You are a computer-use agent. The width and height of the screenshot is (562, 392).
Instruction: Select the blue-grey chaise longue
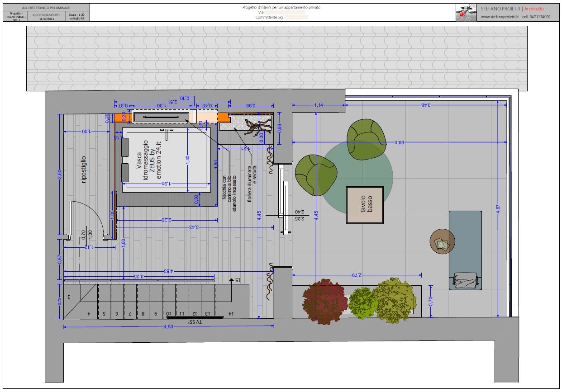(x=465, y=250)
